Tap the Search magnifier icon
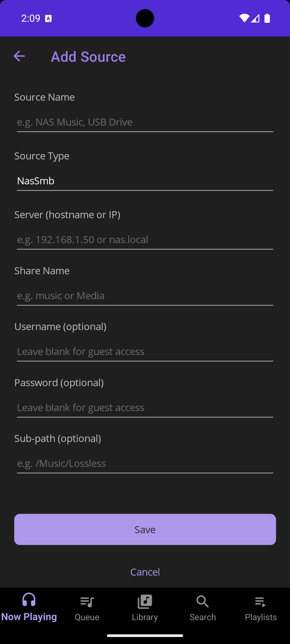290x644 pixels. tap(202, 602)
